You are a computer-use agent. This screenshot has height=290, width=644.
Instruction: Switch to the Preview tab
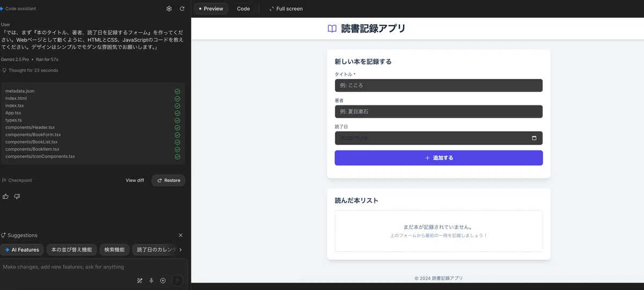click(211, 9)
